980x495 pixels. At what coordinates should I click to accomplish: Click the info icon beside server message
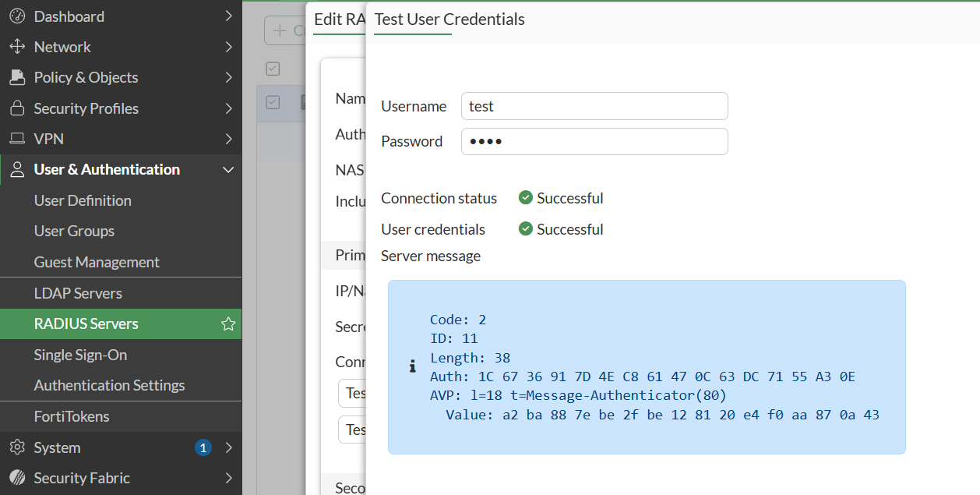point(412,366)
